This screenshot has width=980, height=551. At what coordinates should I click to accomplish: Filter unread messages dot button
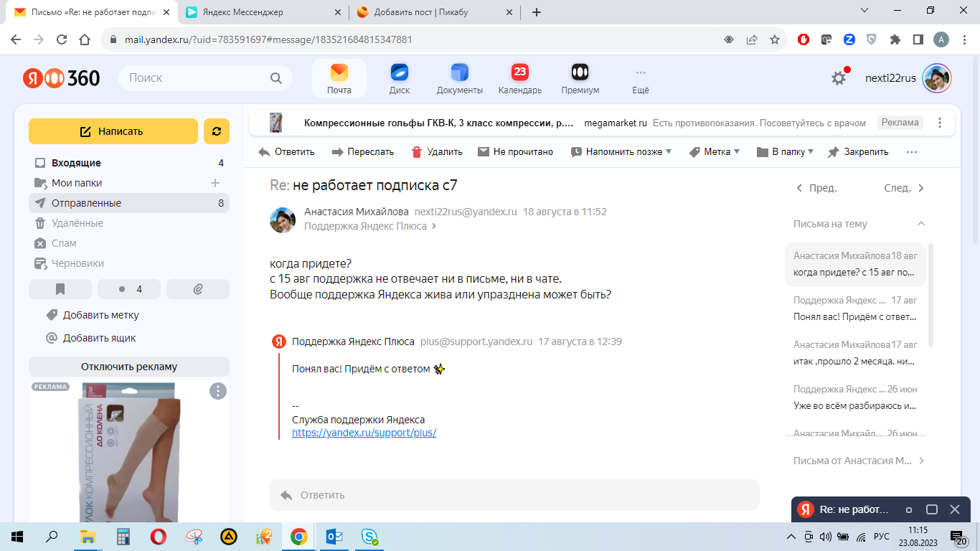pos(129,289)
